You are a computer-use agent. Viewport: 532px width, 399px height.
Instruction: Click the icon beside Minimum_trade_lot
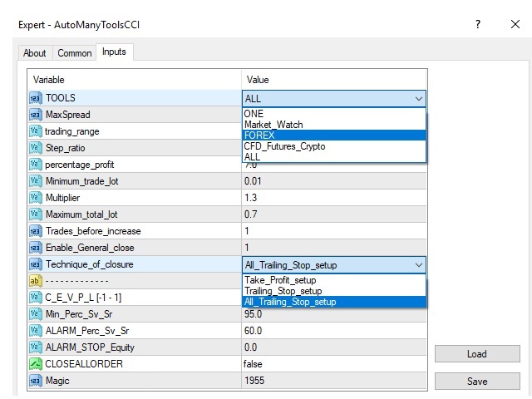click(36, 181)
